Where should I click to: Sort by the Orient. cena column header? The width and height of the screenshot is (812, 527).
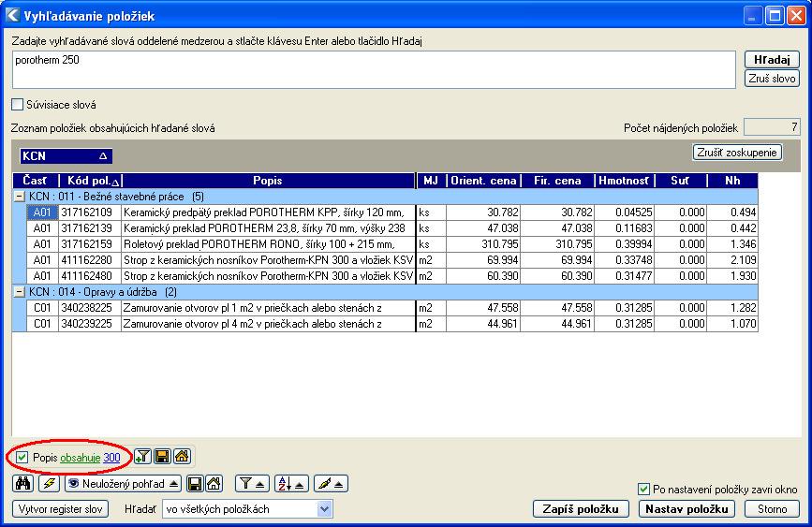tap(483, 181)
